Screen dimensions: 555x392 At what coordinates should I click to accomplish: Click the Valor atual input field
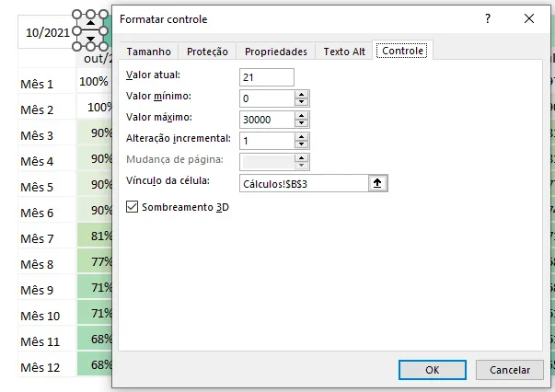pos(267,77)
